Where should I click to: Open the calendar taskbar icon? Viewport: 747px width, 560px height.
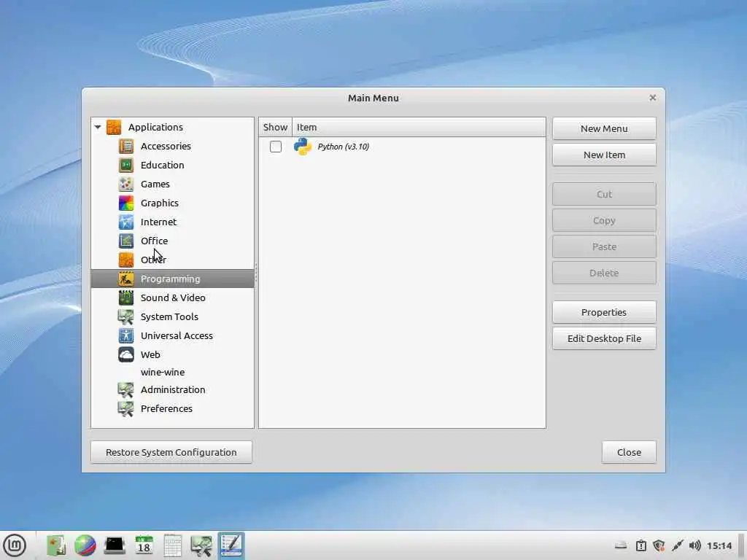click(x=144, y=545)
